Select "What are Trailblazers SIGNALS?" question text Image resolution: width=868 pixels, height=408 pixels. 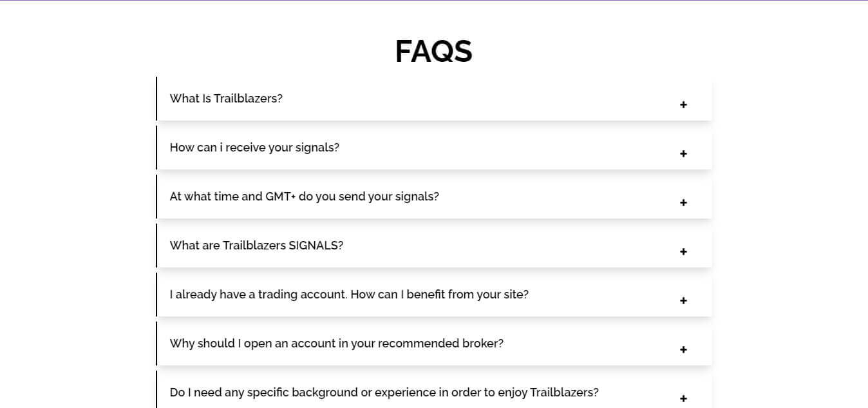256,246
